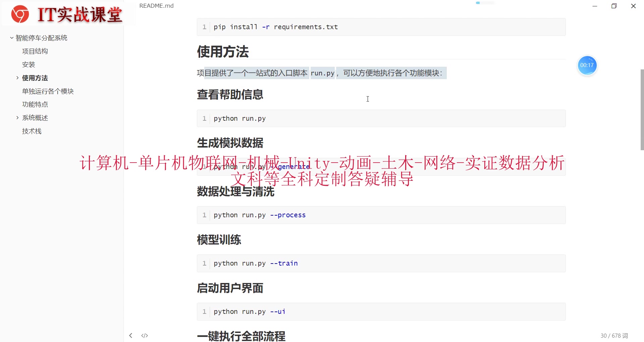
Task: Click the inline run.py code in paragraph
Action: (322, 73)
